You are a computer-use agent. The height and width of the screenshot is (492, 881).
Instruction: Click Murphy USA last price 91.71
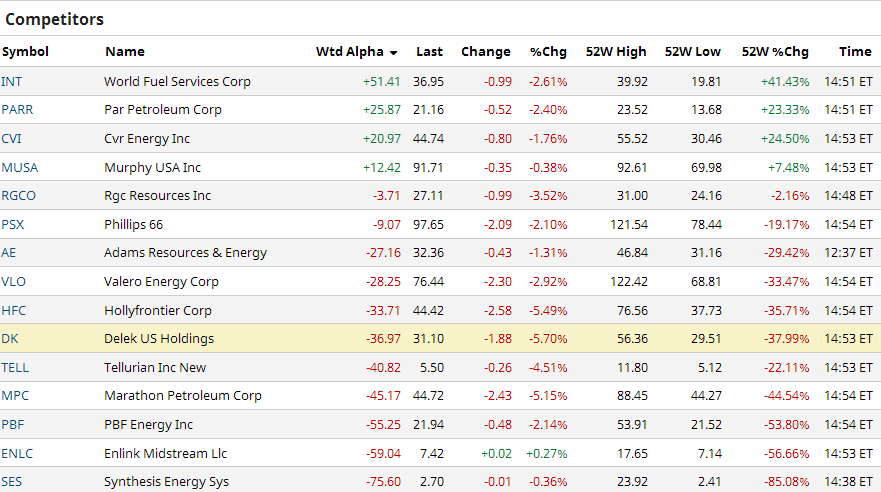click(x=428, y=167)
